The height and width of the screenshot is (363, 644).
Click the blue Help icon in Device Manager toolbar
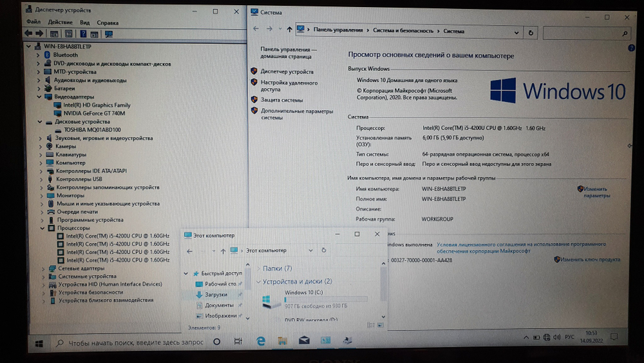coord(83,34)
